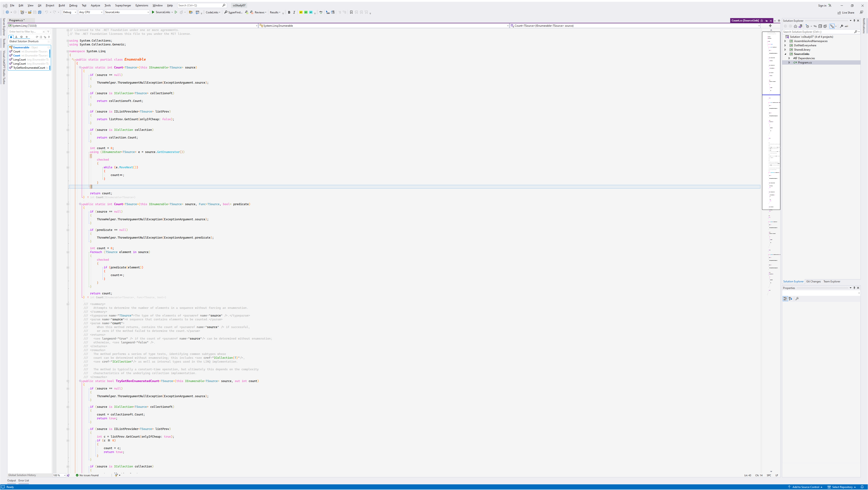Click Collapse All icon in Solution Explorer

click(x=820, y=26)
